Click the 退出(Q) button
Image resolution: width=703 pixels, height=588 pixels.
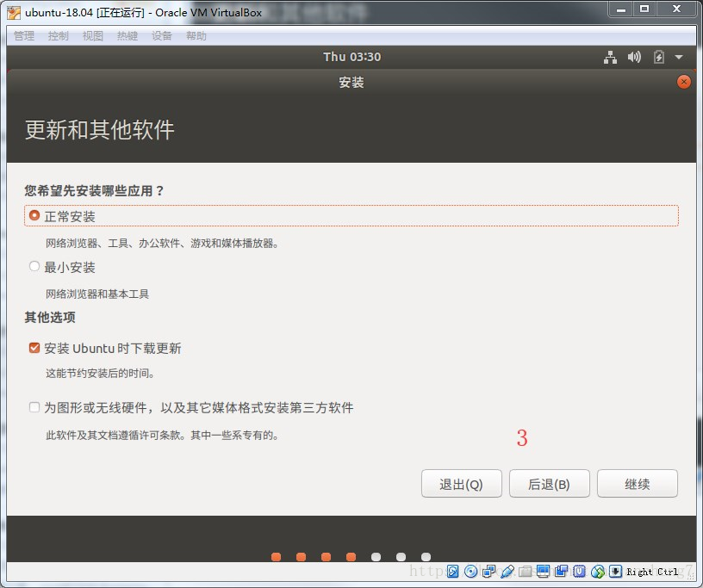pyautogui.click(x=461, y=483)
